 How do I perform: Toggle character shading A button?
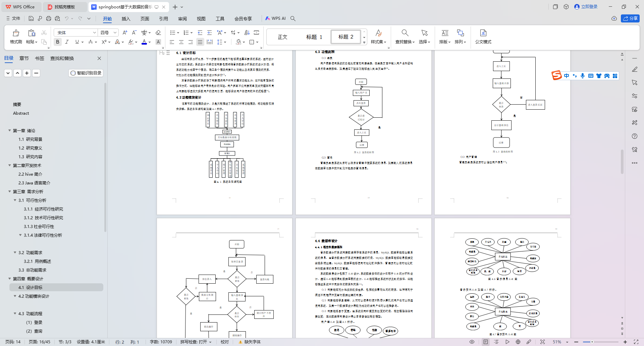click(158, 42)
